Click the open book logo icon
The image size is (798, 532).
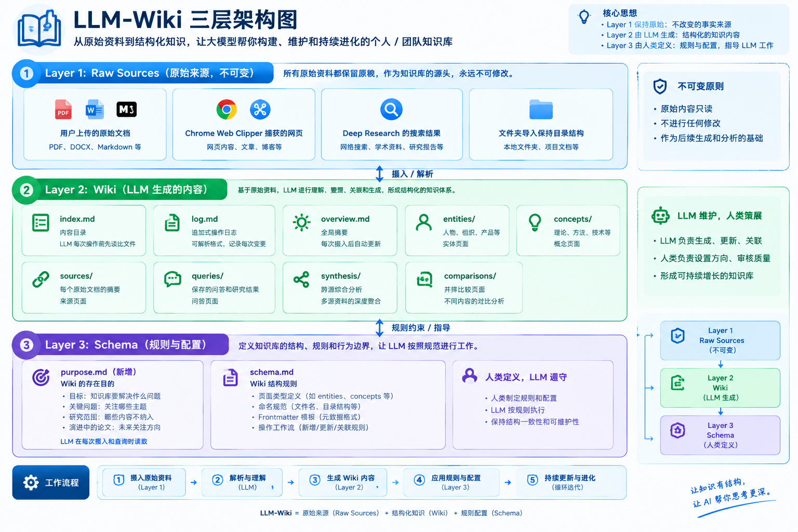[x=39, y=30]
